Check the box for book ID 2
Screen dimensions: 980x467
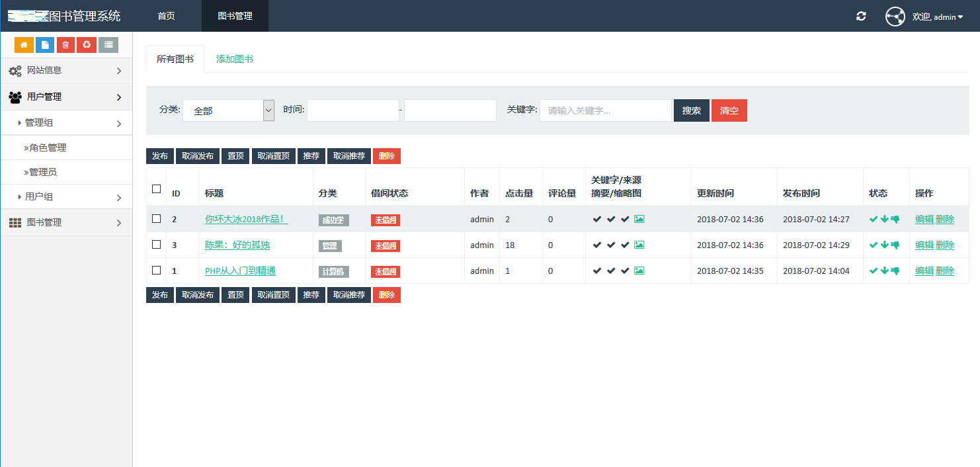(x=157, y=218)
